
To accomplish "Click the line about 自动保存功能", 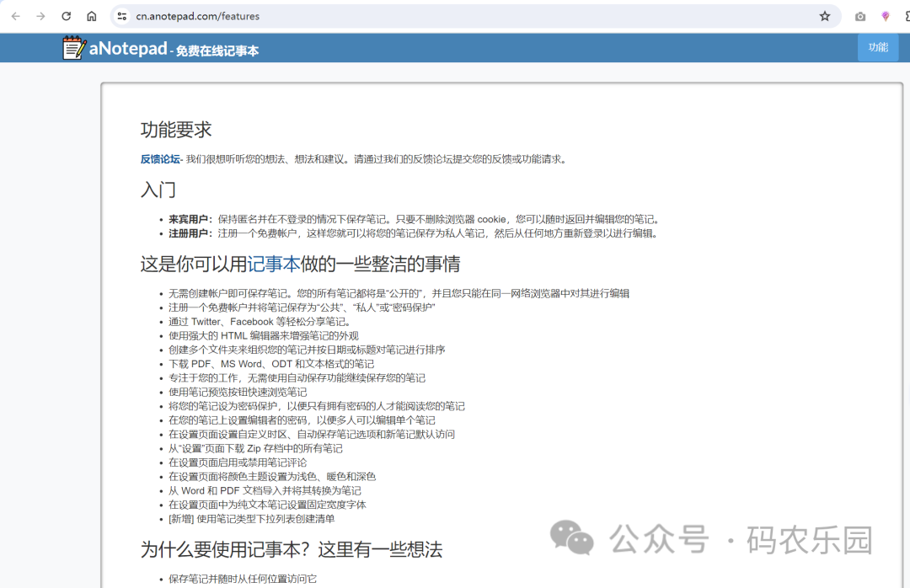I will coord(297,378).
